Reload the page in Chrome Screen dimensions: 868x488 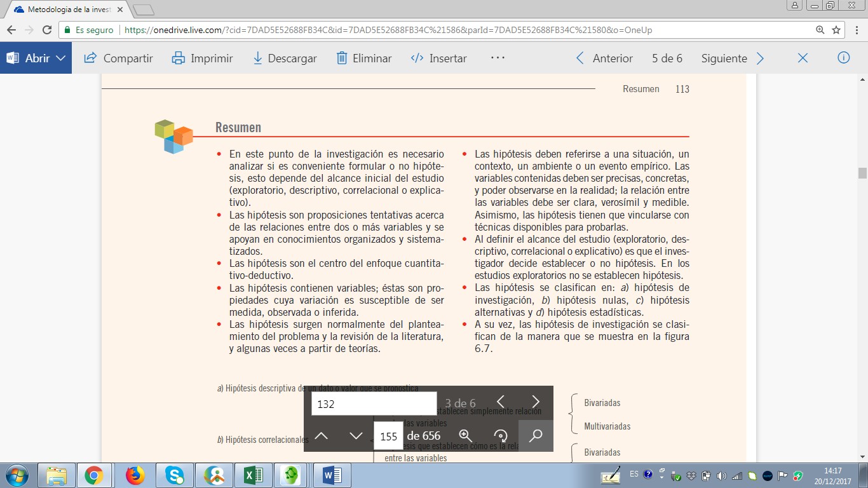click(46, 30)
